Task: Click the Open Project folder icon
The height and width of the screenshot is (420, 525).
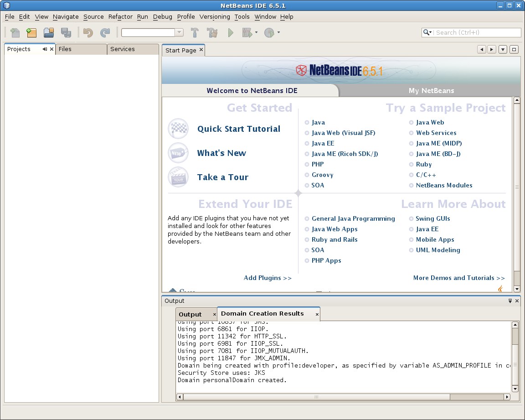Action: point(49,32)
